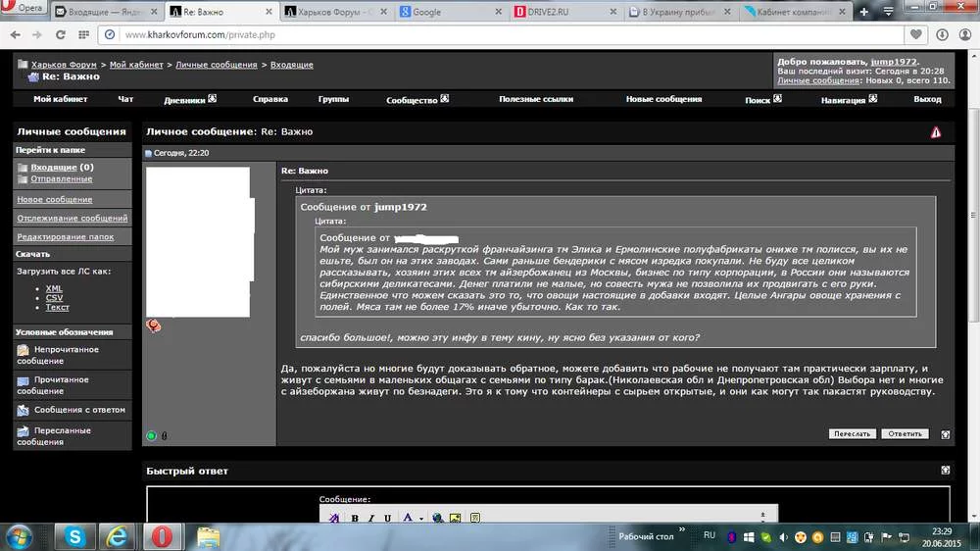Open the text color dropdown arrow

pyautogui.click(x=421, y=518)
